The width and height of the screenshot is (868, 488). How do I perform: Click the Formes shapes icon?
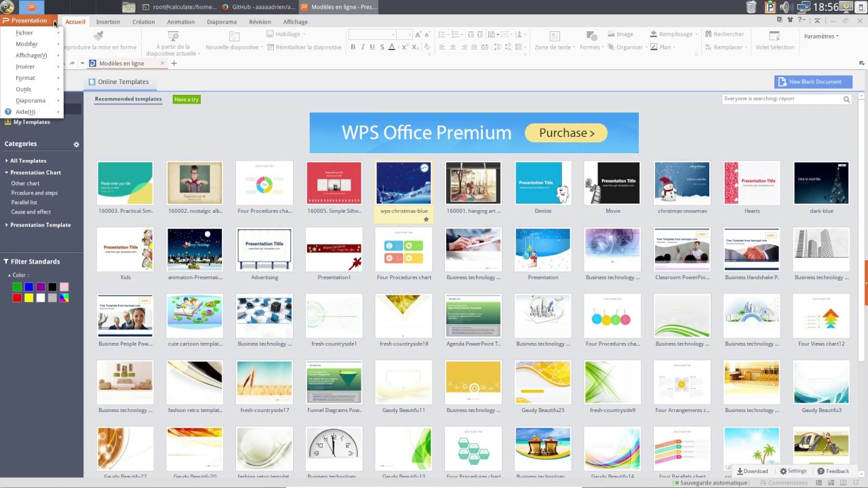(591, 36)
